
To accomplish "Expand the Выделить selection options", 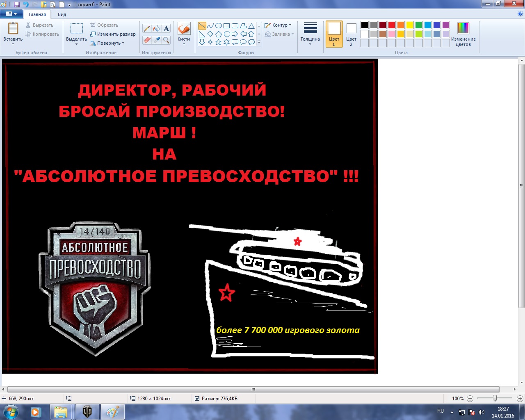I will pos(76,44).
